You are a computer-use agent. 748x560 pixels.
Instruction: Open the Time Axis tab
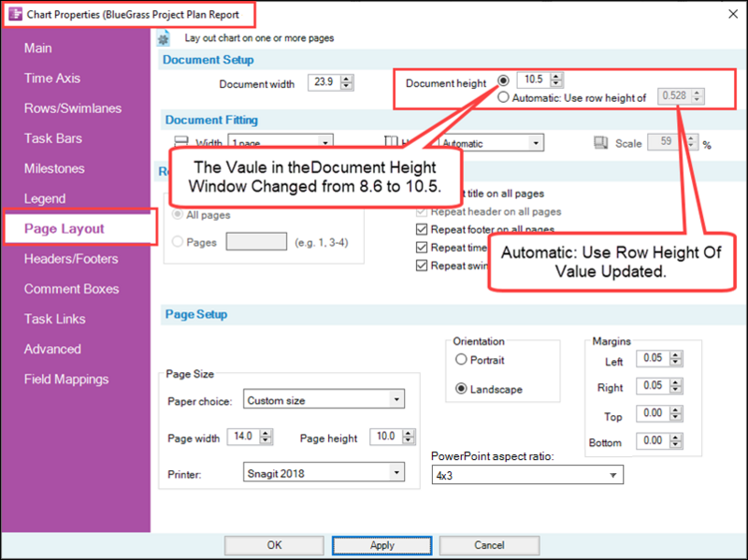click(x=52, y=79)
